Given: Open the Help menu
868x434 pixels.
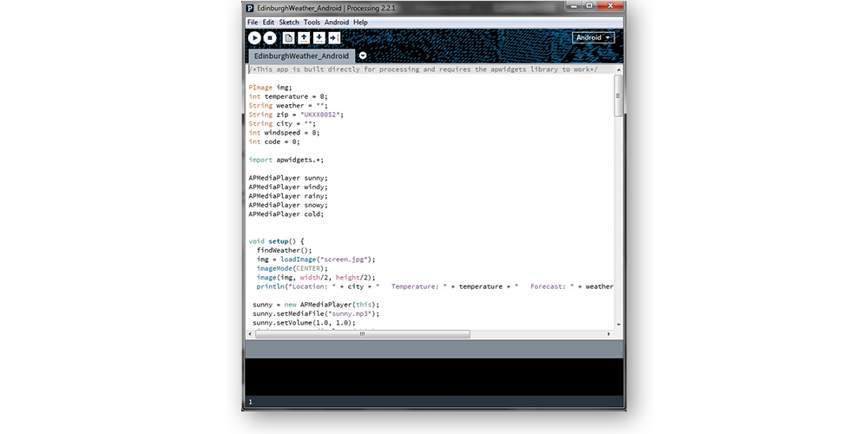Looking at the screenshot, I should point(360,23).
